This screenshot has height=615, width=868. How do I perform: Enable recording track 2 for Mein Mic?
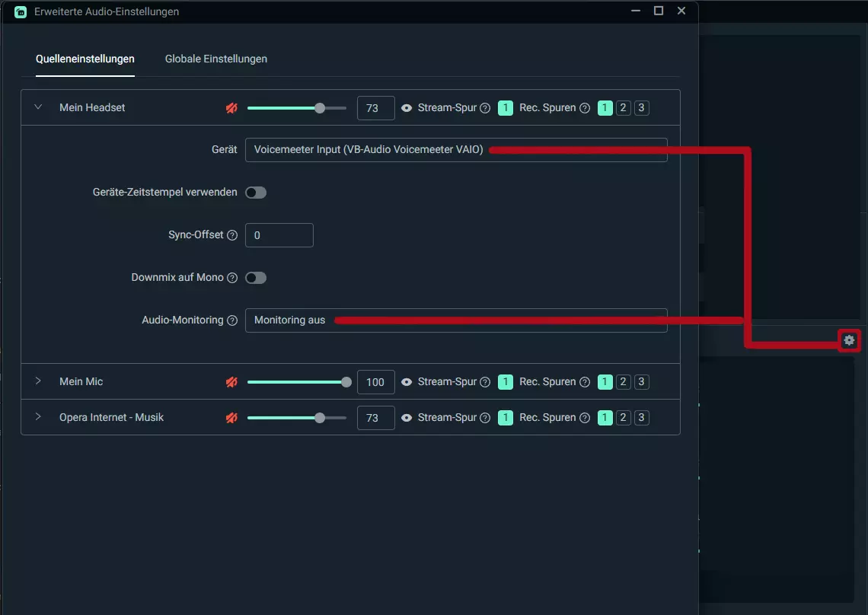pos(624,382)
